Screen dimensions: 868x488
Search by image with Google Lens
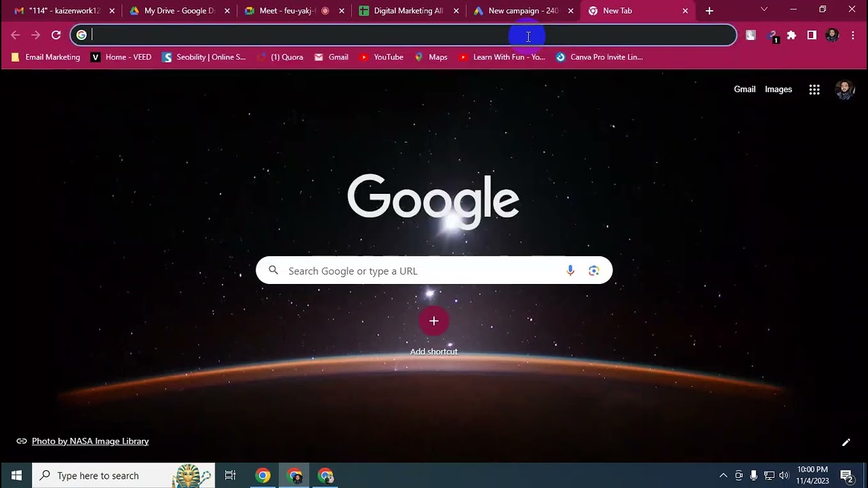pyautogui.click(x=594, y=270)
